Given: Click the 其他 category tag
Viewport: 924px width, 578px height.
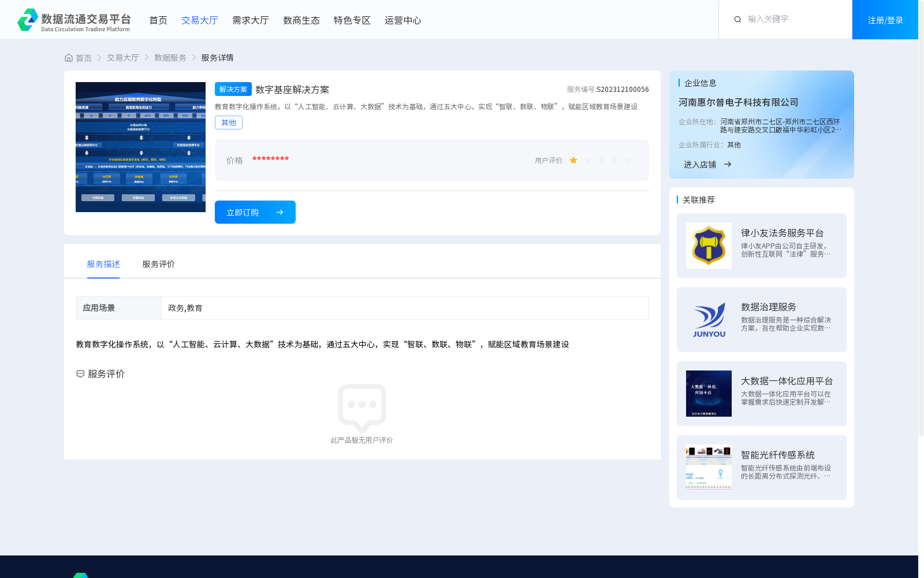Looking at the screenshot, I should (x=229, y=123).
